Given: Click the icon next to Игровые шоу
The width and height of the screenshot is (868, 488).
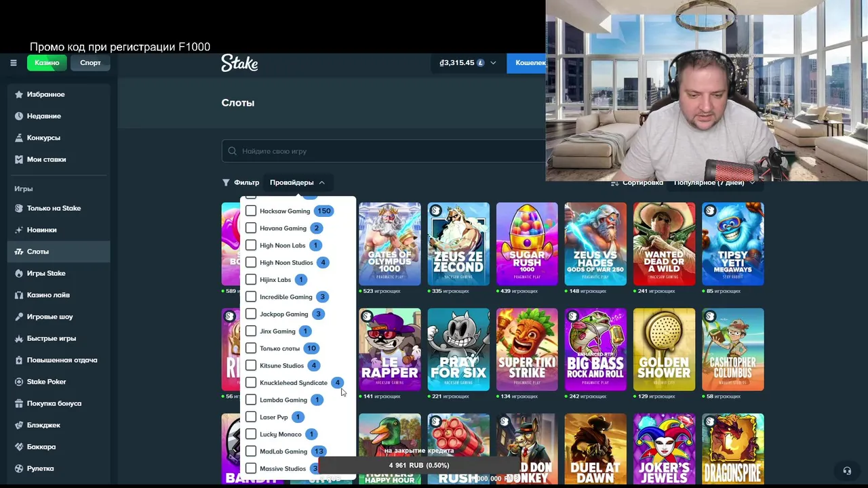Looking at the screenshot, I should click(19, 317).
